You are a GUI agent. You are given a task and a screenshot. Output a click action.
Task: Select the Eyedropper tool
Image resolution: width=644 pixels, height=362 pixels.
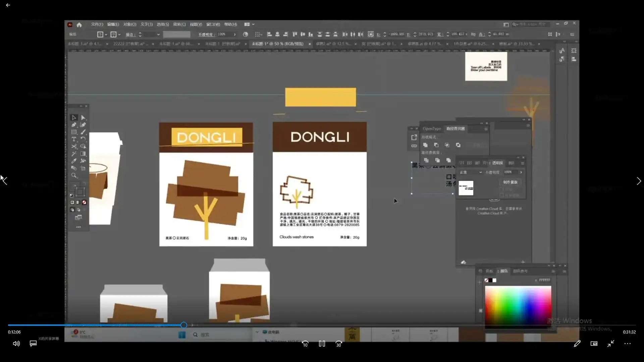click(x=74, y=161)
